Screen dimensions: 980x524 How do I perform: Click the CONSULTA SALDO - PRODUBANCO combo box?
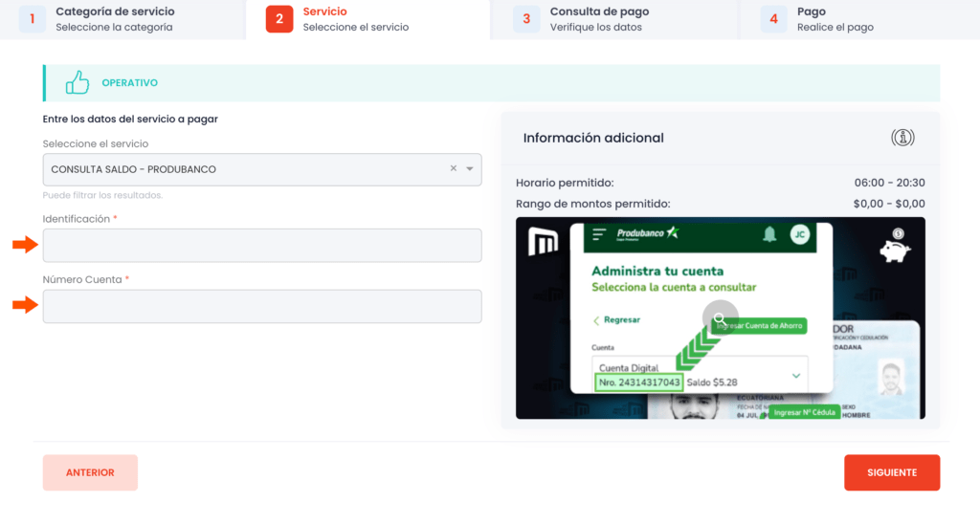click(262, 169)
